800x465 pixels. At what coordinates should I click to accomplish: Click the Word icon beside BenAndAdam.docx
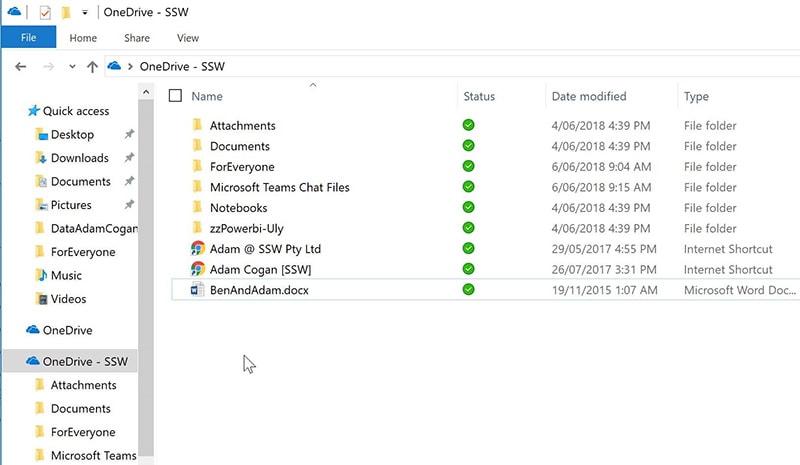click(x=197, y=290)
